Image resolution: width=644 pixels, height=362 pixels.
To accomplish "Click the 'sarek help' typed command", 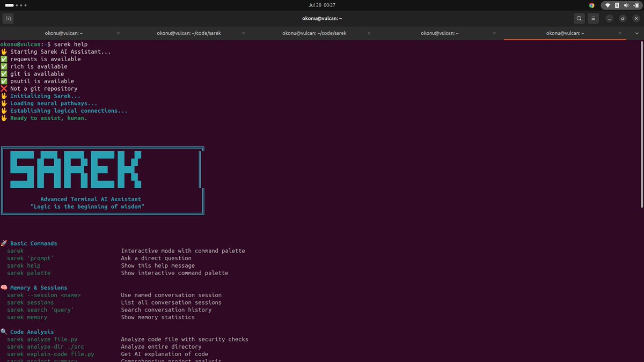I will click(71, 45).
